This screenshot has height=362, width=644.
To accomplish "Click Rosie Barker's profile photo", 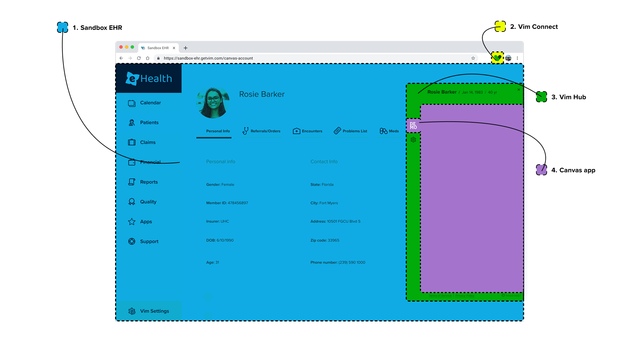I will pyautogui.click(x=213, y=103).
